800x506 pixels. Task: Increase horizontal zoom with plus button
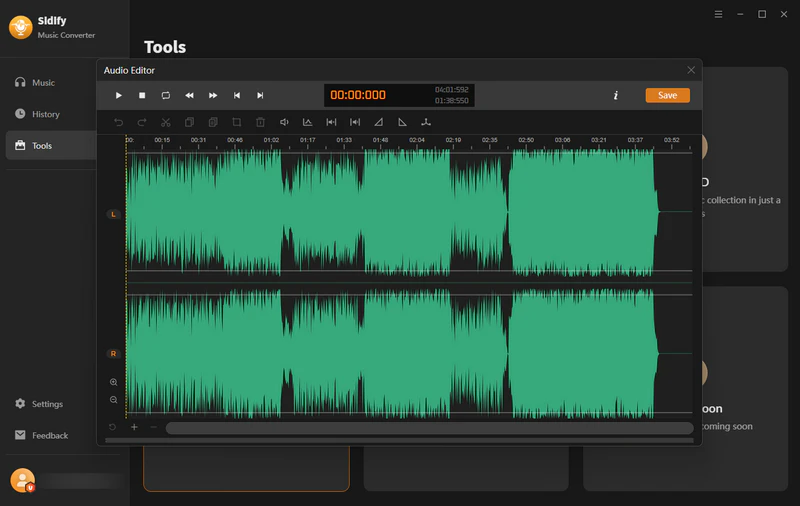click(x=134, y=427)
